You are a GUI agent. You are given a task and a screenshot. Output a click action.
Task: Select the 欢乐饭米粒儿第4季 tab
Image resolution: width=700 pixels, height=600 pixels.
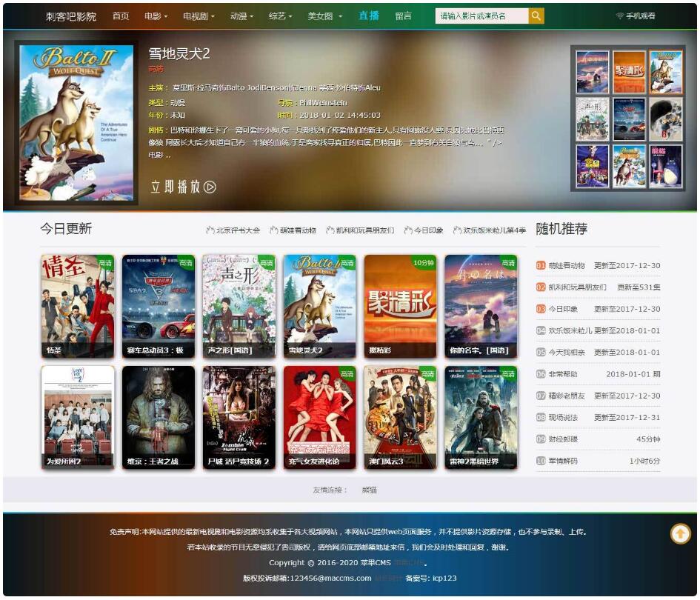tap(495, 230)
